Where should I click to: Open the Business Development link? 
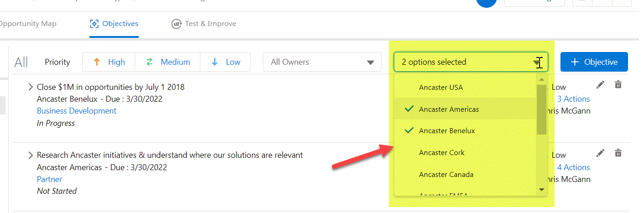click(x=77, y=111)
